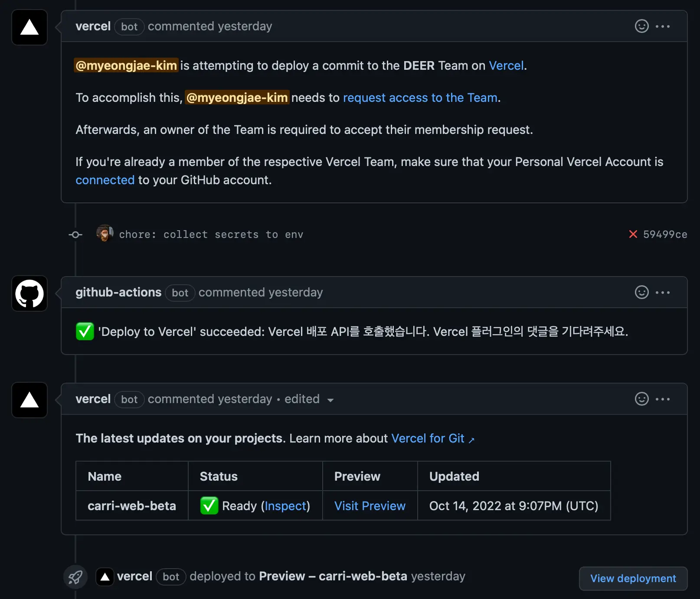Click second @myeongjae-kim mention
The height and width of the screenshot is (599, 700).
pyautogui.click(x=237, y=98)
